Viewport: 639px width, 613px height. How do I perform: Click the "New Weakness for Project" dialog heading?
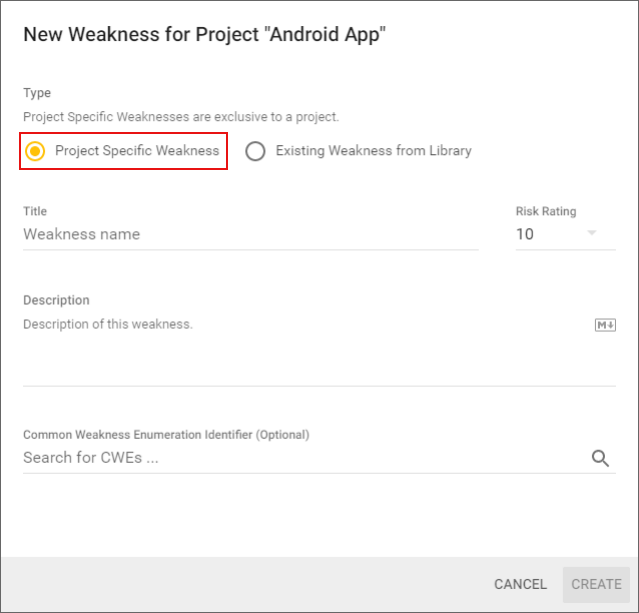coord(204,35)
